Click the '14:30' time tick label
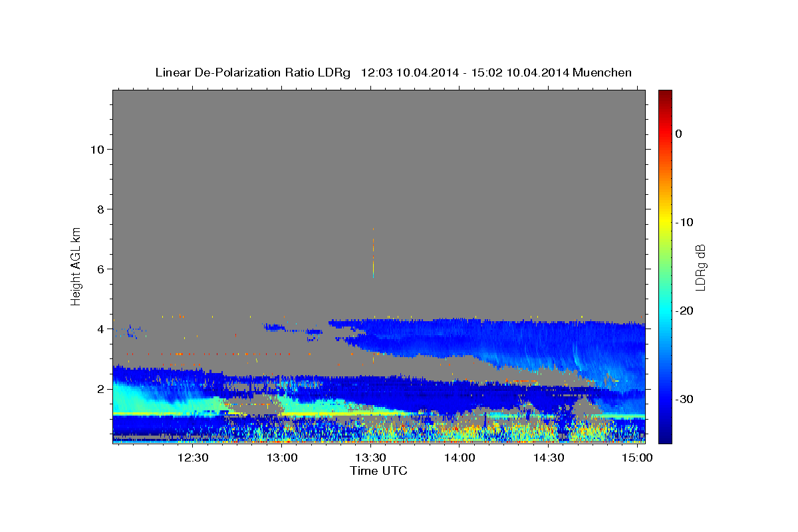The height and width of the screenshot is (532, 798). coord(549,458)
